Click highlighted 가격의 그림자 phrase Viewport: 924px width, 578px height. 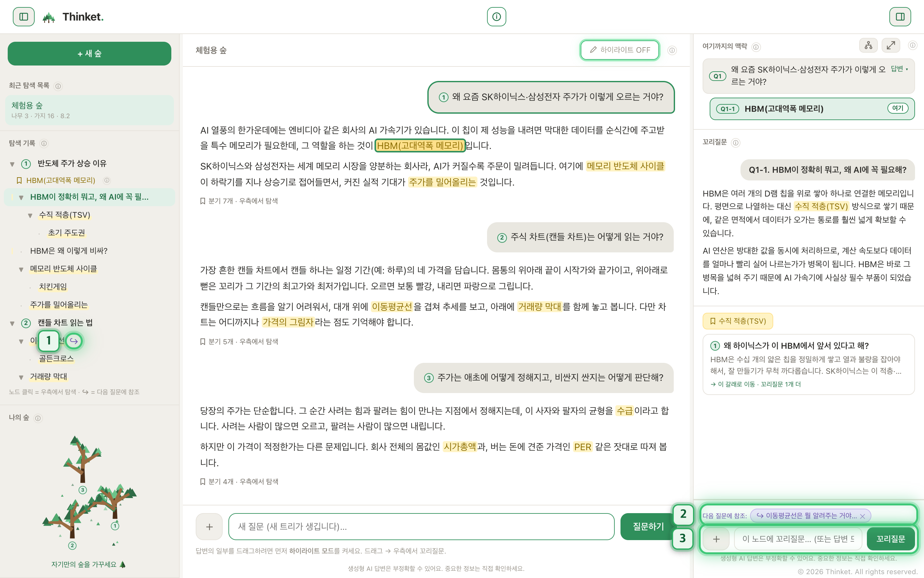tap(288, 322)
